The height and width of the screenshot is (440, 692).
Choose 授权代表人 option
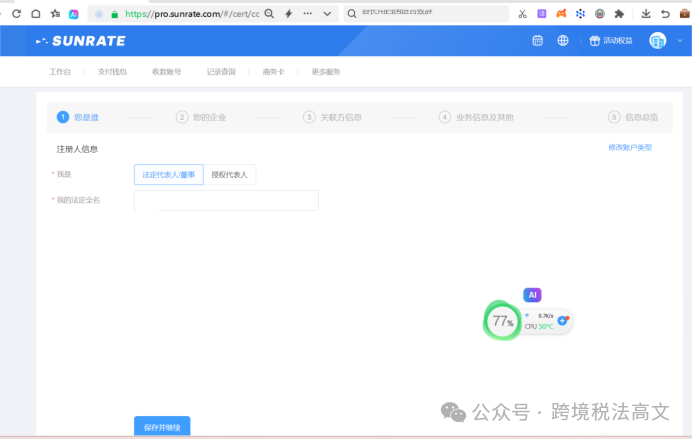pyautogui.click(x=229, y=174)
